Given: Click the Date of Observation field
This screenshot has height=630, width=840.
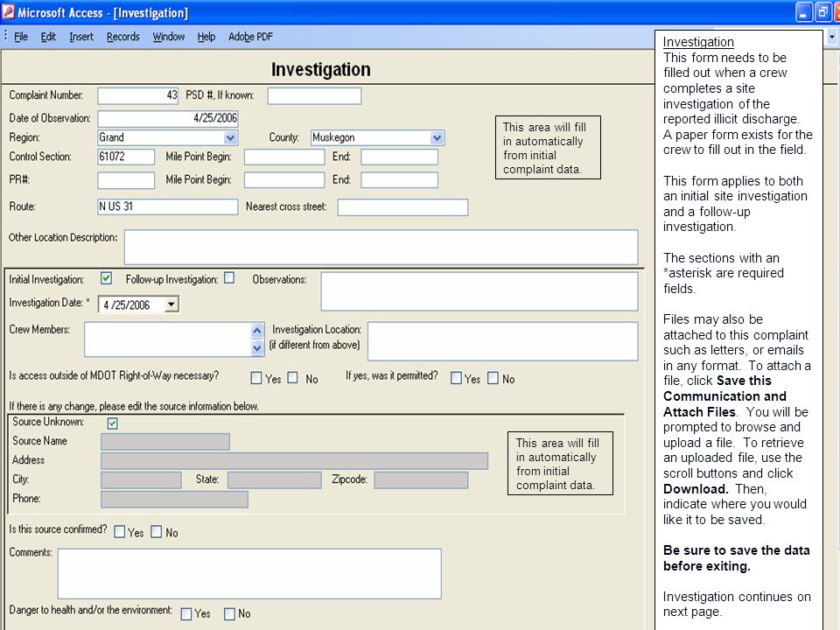Looking at the screenshot, I should click(168, 118).
